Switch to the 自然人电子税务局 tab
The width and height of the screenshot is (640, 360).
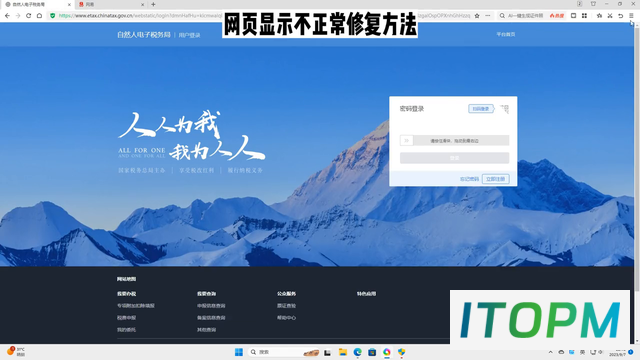pyautogui.click(x=37, y=4)
